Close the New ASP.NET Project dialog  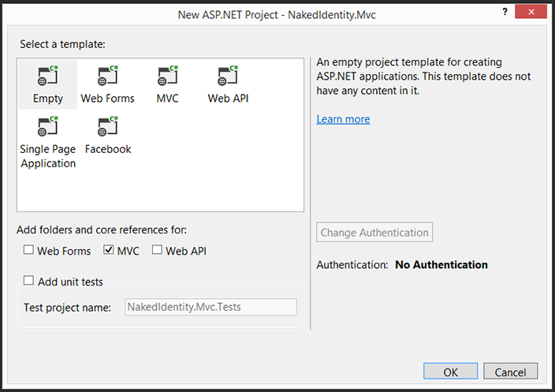[533, 13]
